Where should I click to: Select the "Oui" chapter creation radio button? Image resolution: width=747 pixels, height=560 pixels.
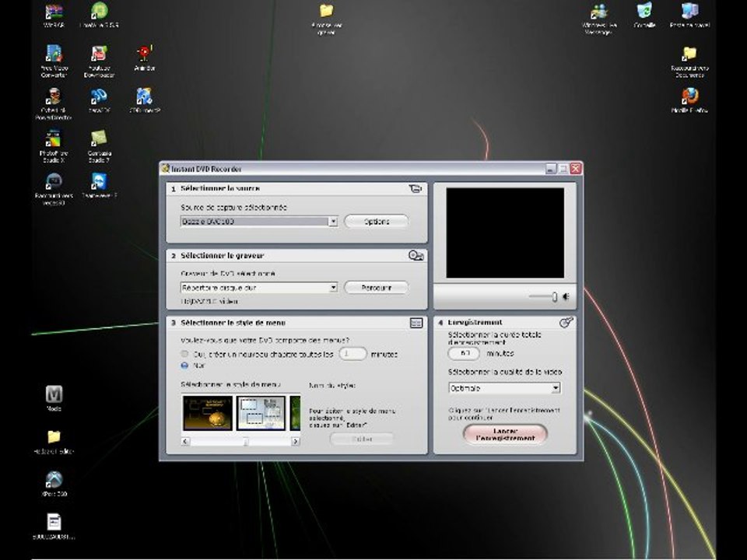click(185, 354)
